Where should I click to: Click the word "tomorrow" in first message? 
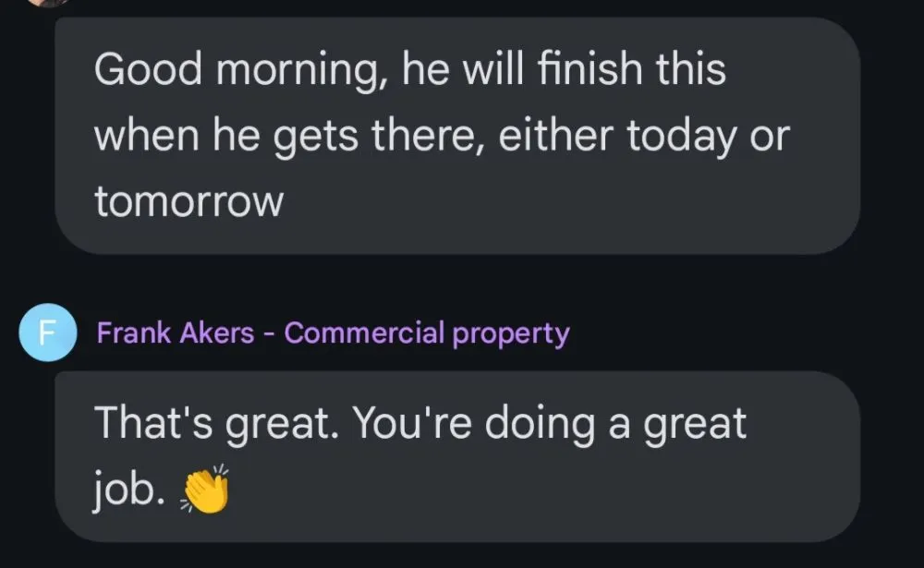click(188, 201)
